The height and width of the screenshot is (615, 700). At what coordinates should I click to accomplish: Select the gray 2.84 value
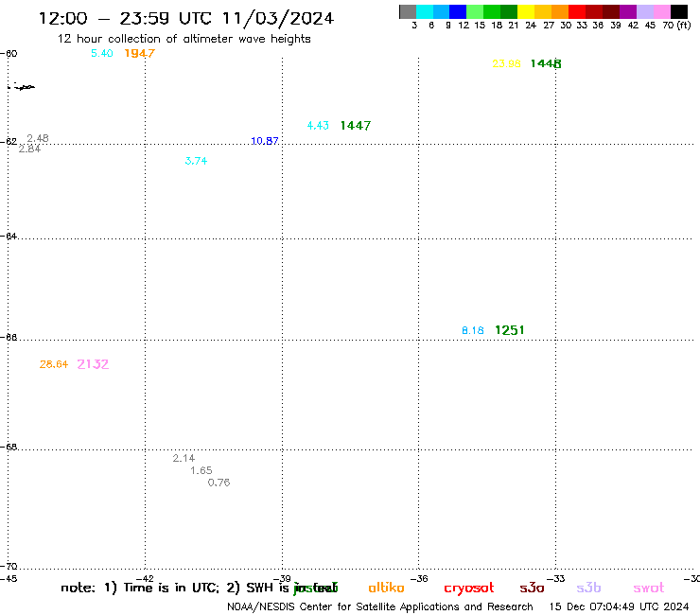point(29,149)
